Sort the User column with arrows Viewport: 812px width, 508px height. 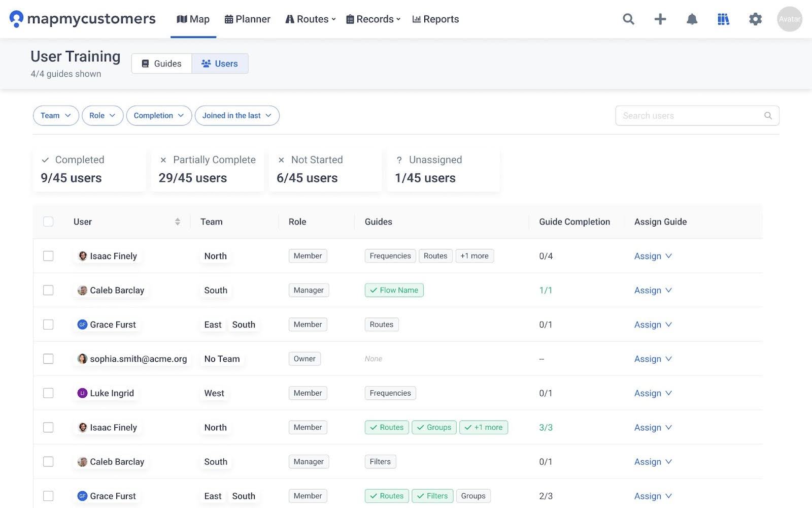click(x=177, y=221)
